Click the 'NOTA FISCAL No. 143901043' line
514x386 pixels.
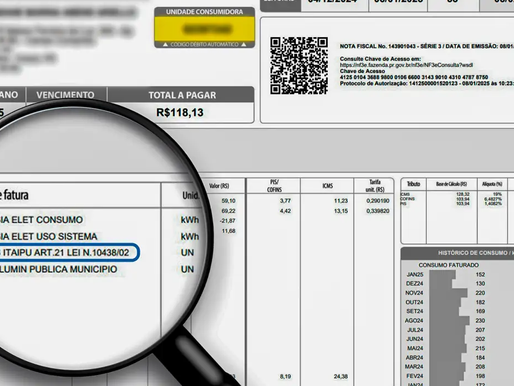coord(427,46)
